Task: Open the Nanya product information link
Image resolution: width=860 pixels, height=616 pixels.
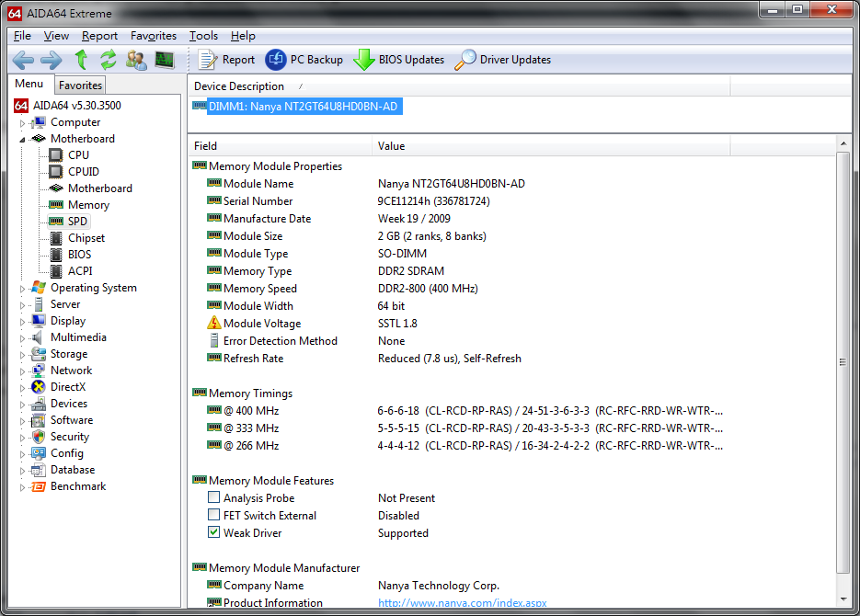Action: tap(463, 602)
